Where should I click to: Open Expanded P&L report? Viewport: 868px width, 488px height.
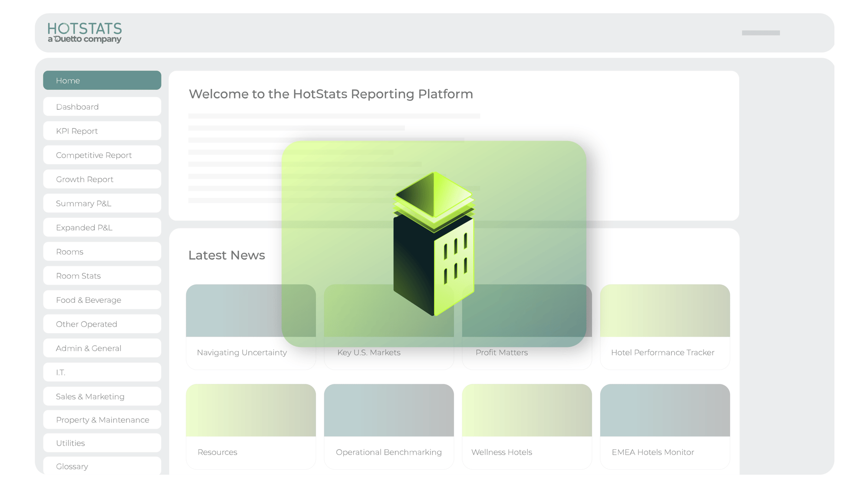[102, 228]
